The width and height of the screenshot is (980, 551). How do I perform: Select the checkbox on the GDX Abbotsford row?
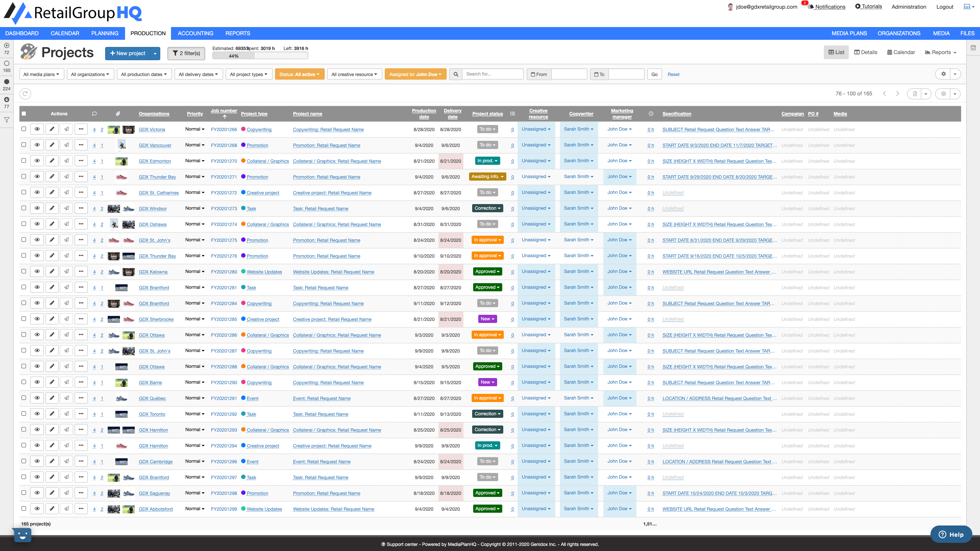click(24, 509)
